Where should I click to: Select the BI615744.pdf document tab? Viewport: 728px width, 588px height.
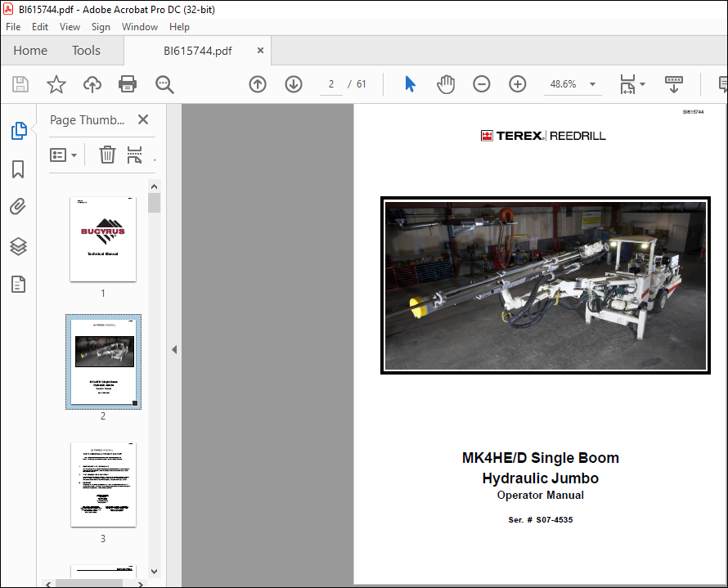point(198,51)
